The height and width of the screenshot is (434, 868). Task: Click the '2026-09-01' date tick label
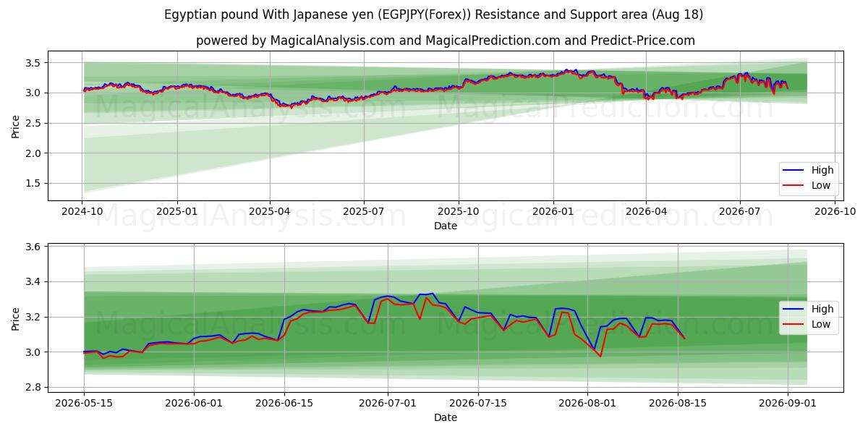(x=788, y=403)
